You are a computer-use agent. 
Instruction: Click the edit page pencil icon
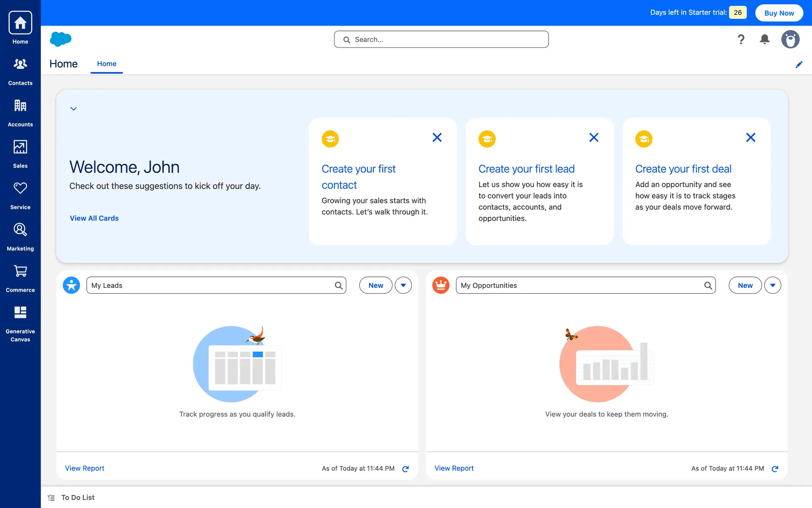click(x=798, y=64)
